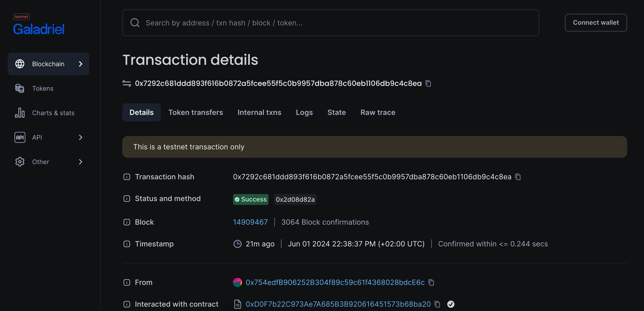Click the 0x2d08d82a method tag
Screen dimensions: 644x311
pos(295,199)
